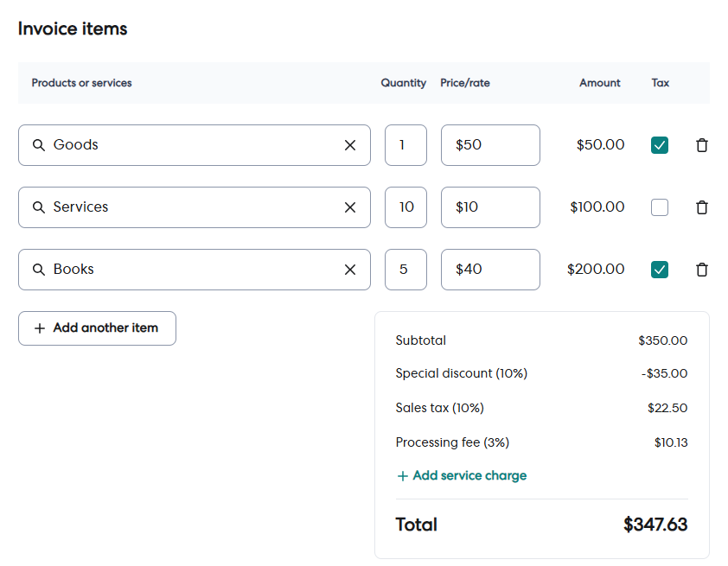Edit the Goods quantity field

[x=406, y=145]
